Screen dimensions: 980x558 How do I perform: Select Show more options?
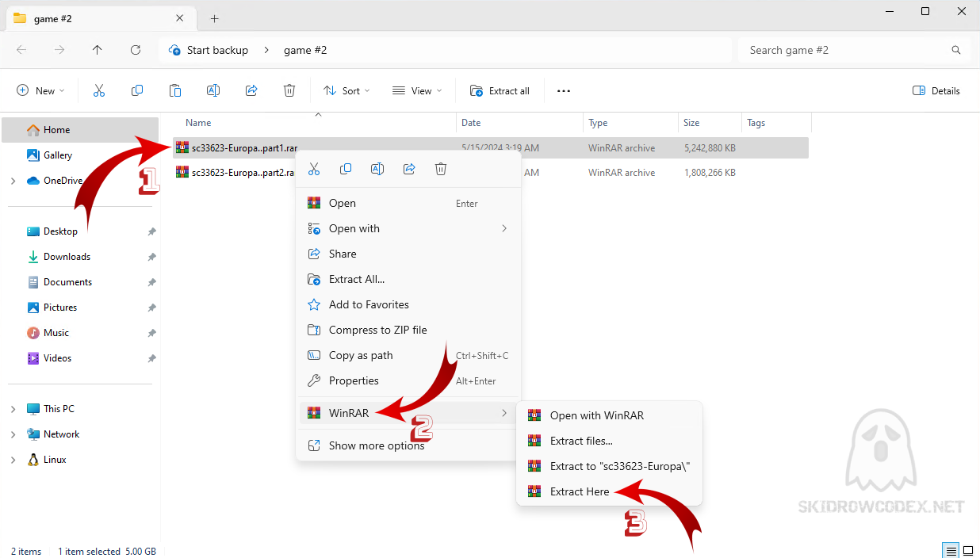[x=408, y=445]
